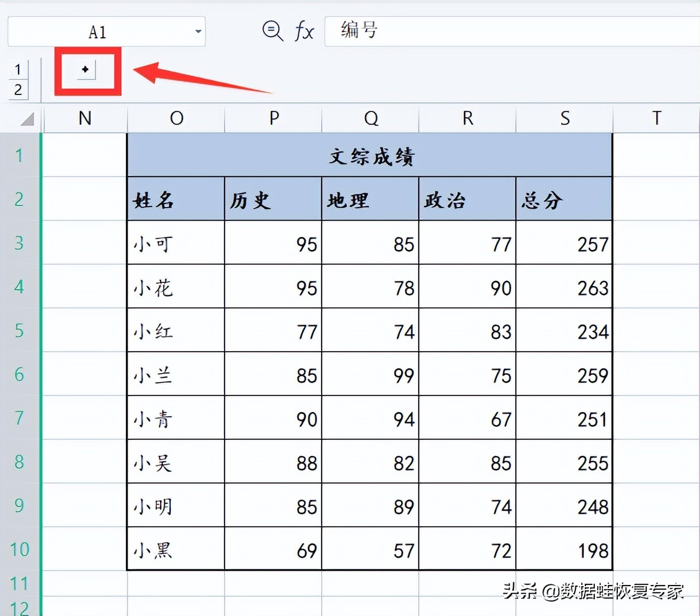Select row 9 header
This screenshot has width=700, height=616.
click(x=20, y=506)
